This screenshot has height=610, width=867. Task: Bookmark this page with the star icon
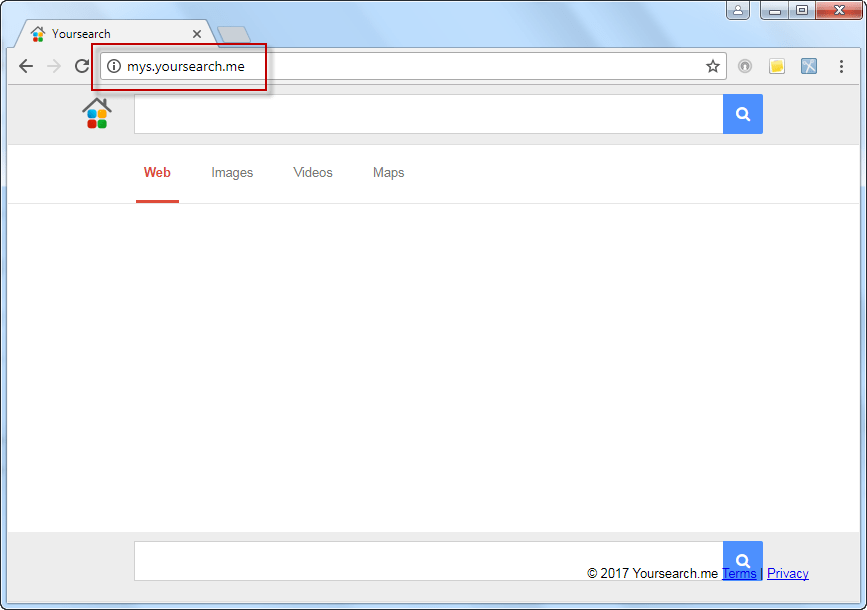pos(713,66)
